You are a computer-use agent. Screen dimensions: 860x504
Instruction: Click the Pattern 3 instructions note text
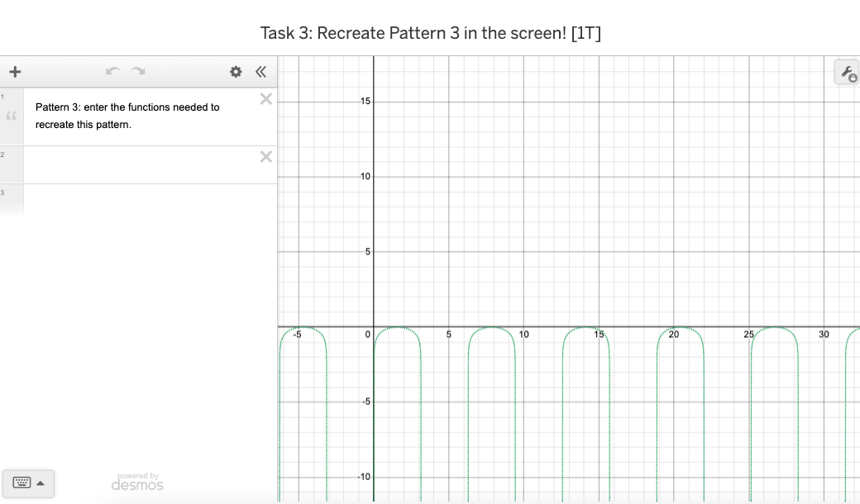[x=127, y=116]
